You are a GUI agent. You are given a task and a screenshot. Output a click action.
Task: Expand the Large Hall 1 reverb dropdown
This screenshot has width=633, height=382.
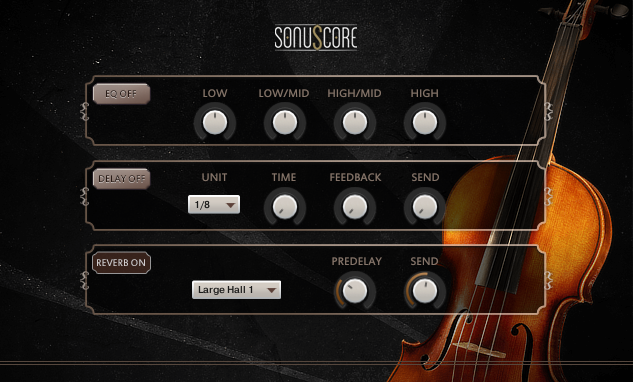click(x=237, y=290)
